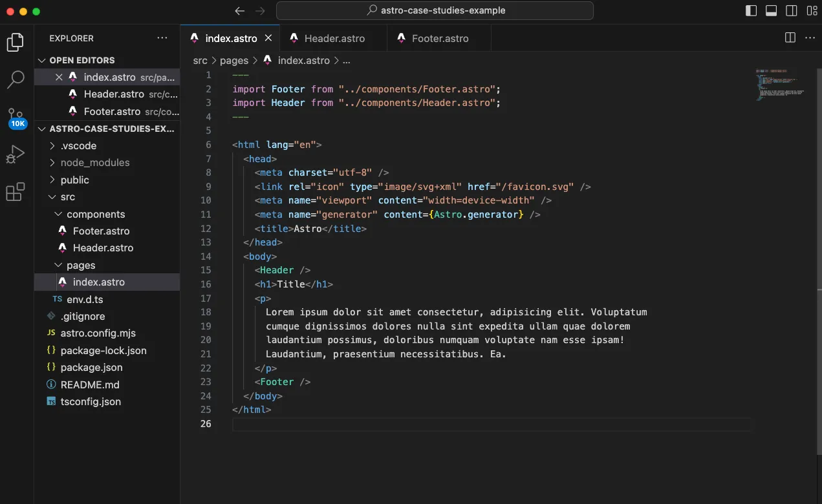Viewport: 822px width, 504px height.
Task: Select Footer.astro in Open Editors
Action: pyautogui.click(x=107, y=111)
